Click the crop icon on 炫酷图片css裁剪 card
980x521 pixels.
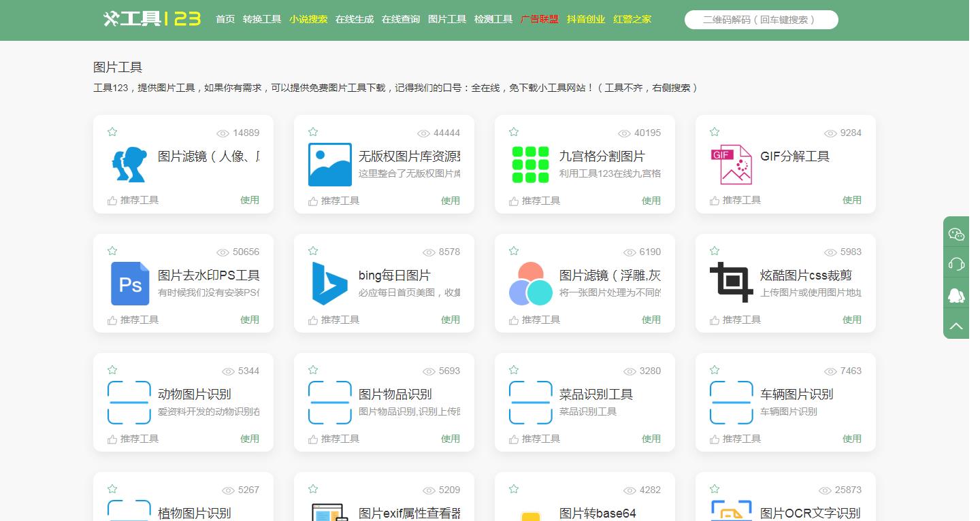click(731, 284)
